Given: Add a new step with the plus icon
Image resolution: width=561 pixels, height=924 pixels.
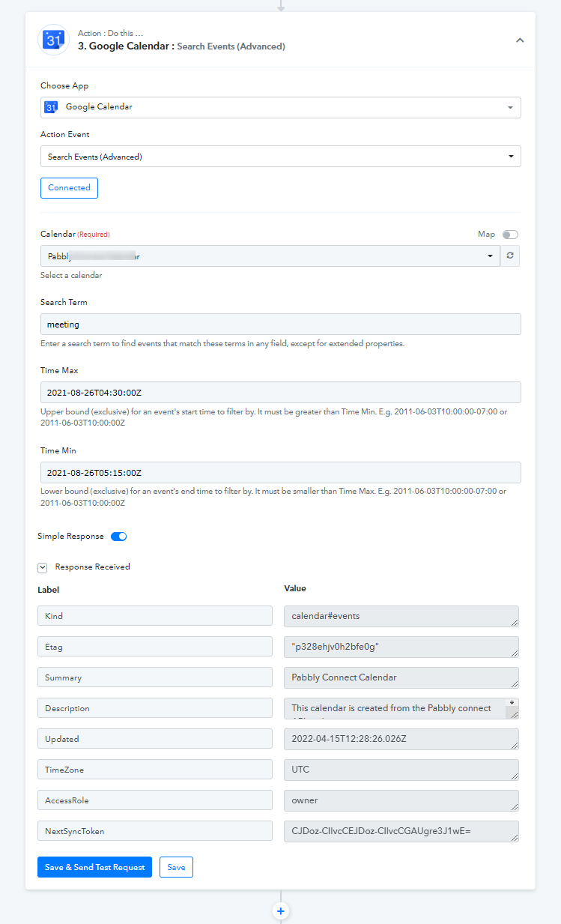Looking at the screenshot, I should coord(281,911).
